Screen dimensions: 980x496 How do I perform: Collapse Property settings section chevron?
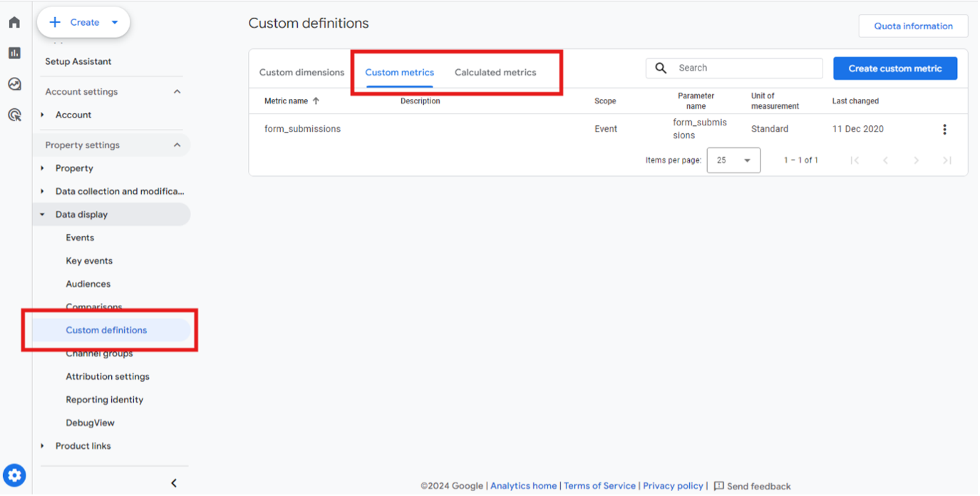pos(177,145)
